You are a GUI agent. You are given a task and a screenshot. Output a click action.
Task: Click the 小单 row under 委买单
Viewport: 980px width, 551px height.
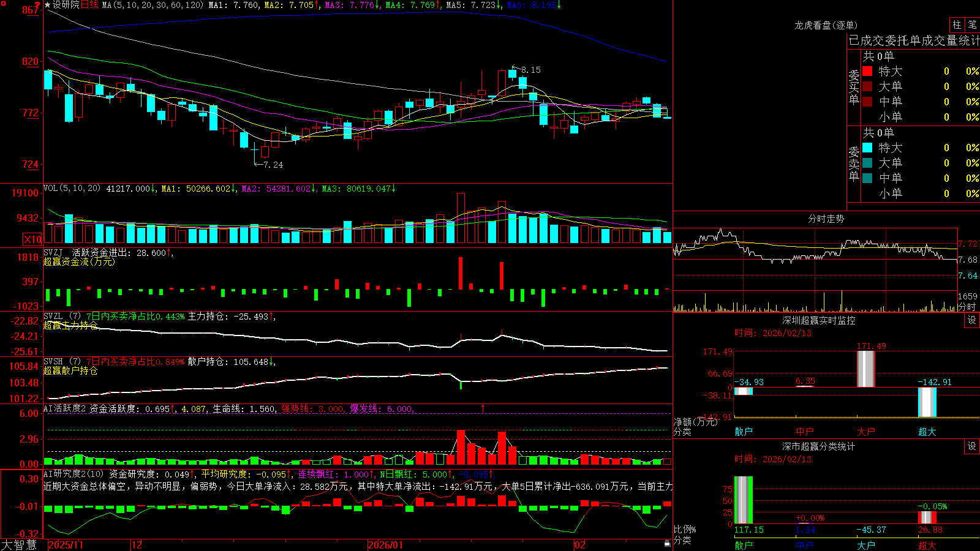(920, 117)
